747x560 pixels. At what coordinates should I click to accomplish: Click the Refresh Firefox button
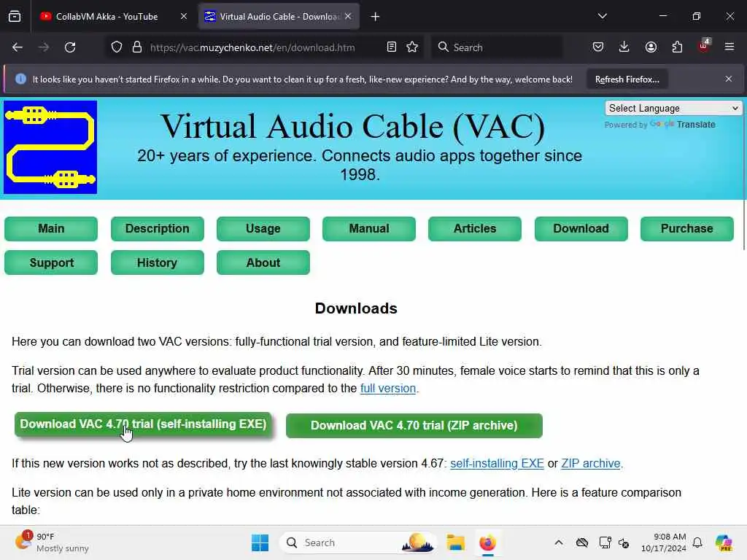pos(627,79)
